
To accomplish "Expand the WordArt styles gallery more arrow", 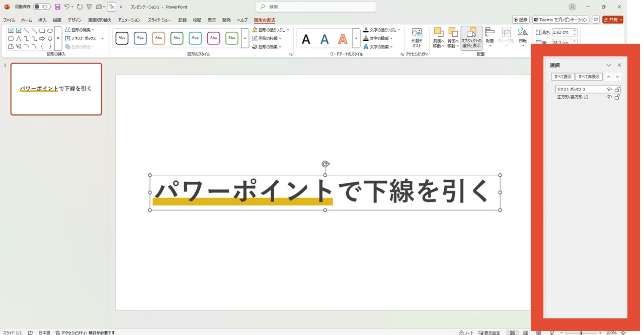I will click(x=356, y=38).
